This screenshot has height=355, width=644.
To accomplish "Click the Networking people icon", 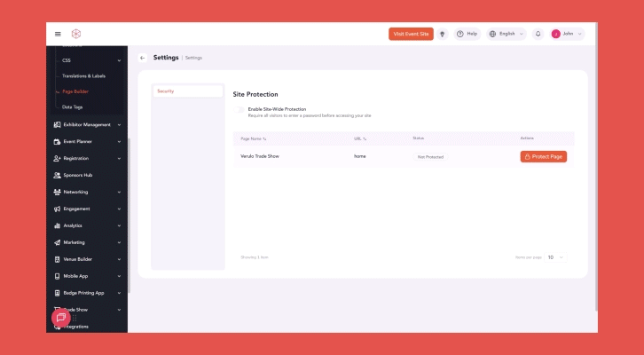I will click(57, 193).
